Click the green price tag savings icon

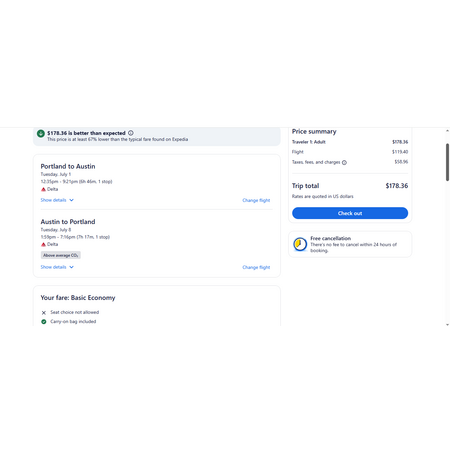[41, 134]
